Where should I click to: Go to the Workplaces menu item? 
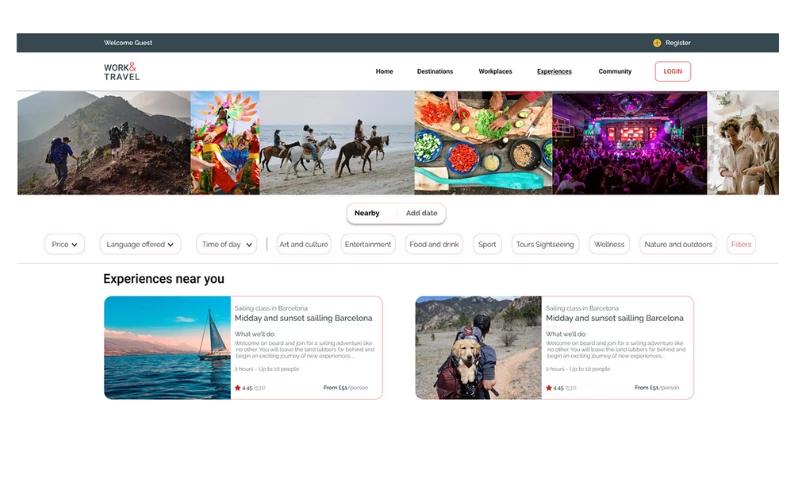pyautogui.click(x=495, y=72)
